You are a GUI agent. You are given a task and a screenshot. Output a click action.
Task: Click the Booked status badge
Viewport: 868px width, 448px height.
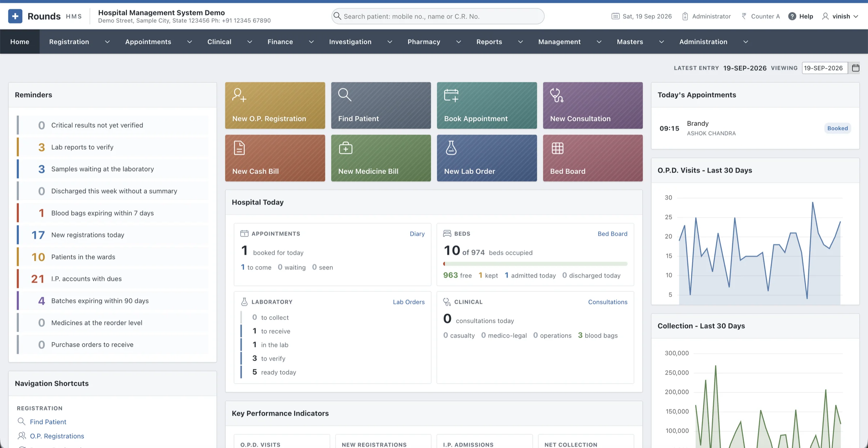[x=838, y=128]
